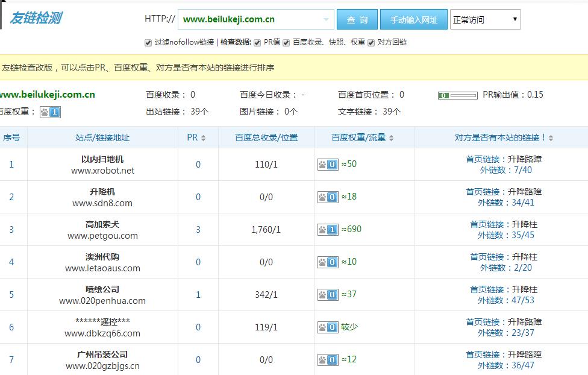Image resolution: width=588 pixels, height=375 pixels.
Task: Open the 正常访问 access mode dropdown
Action: coord(485,19)
